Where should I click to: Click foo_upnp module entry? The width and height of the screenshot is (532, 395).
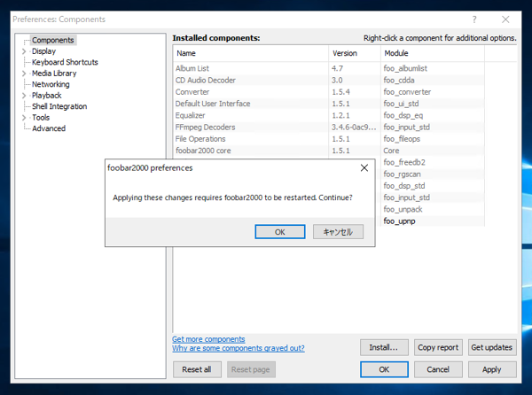click(x=399, y=221)
